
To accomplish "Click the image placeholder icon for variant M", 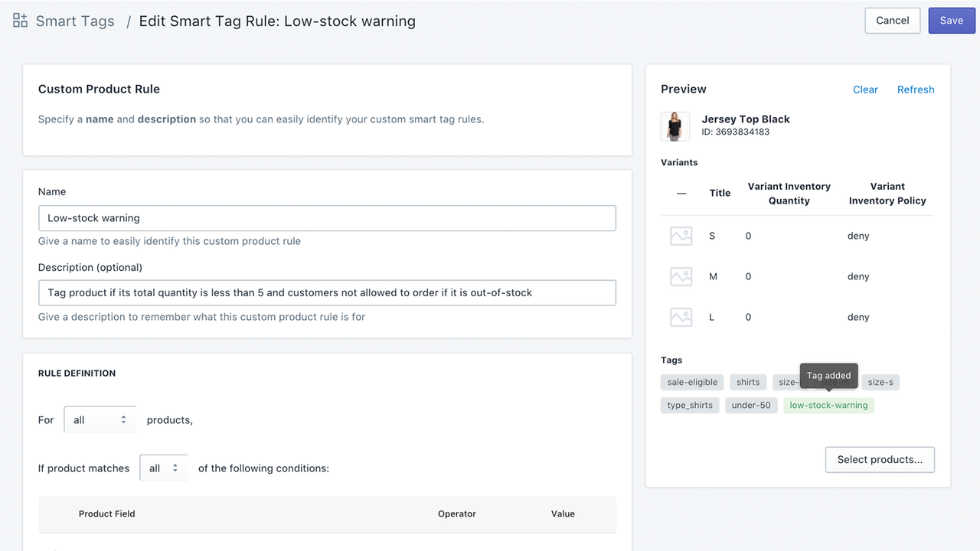I will click(x=681, y=276).
